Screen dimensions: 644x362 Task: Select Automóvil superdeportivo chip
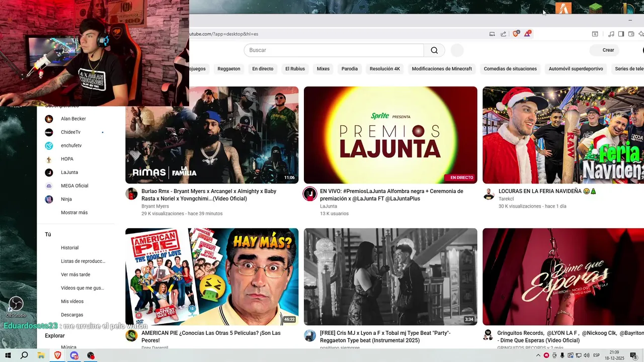coord(576,69)
